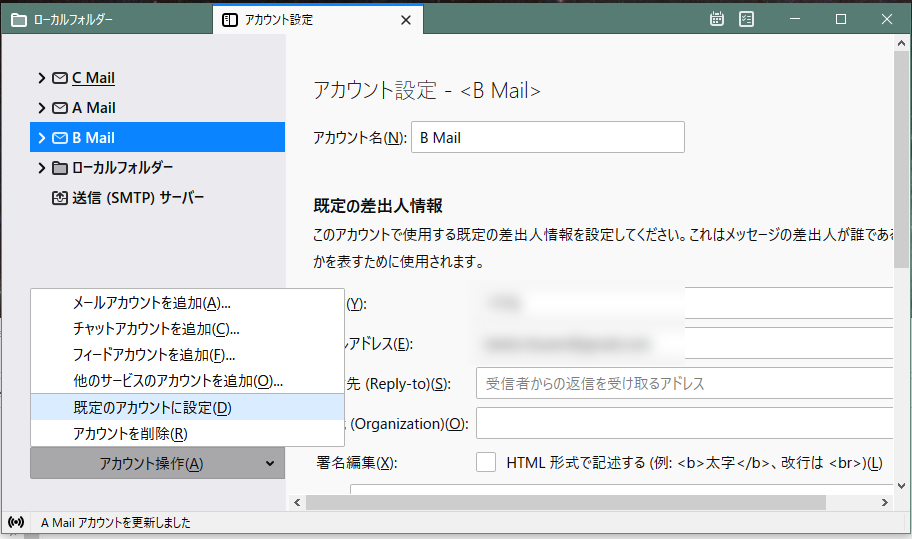Click the vertical scrollbar thumb

coord(901,159)
